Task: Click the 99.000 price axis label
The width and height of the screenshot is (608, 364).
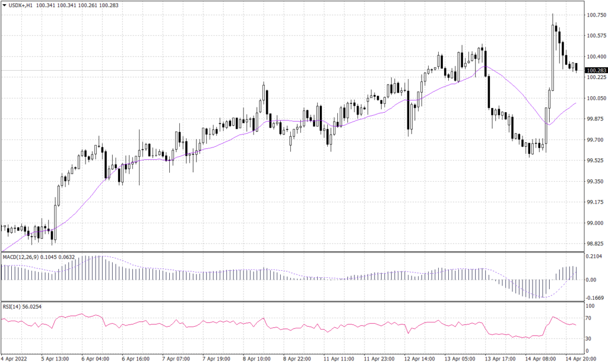Action: [594, 223]
